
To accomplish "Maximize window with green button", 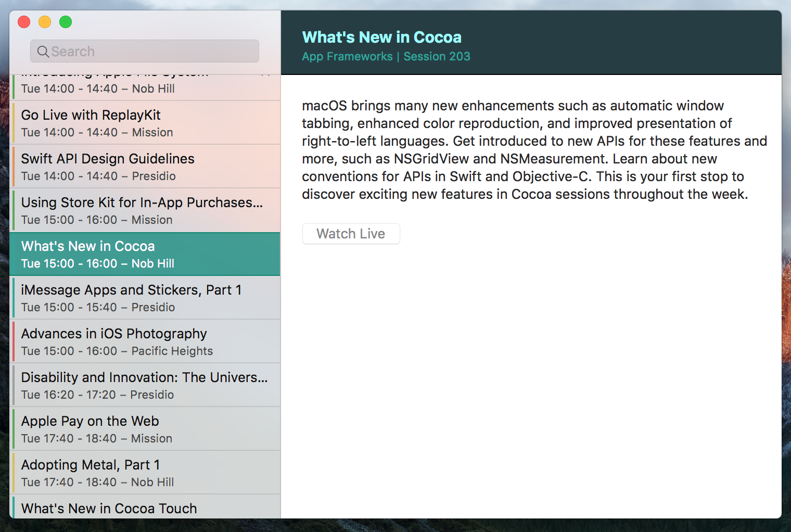I will coord(66,22).
